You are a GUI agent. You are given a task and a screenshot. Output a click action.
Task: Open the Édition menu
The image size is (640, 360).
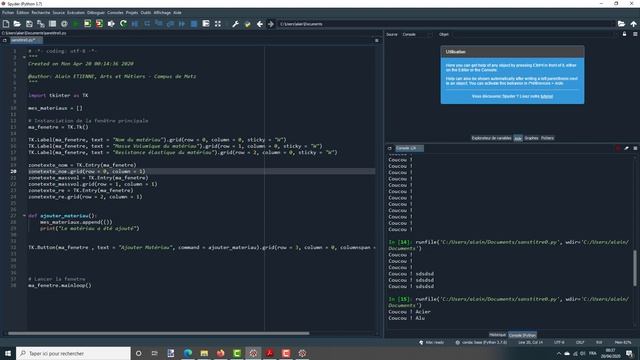pos(23,13)
